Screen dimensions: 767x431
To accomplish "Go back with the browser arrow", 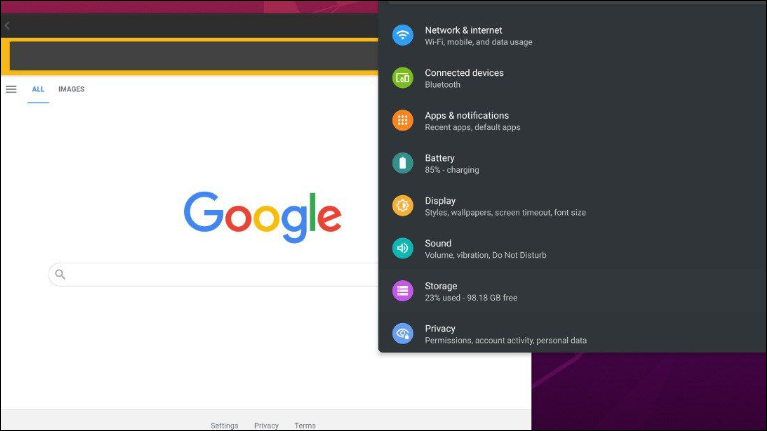I will click(7, 25).
